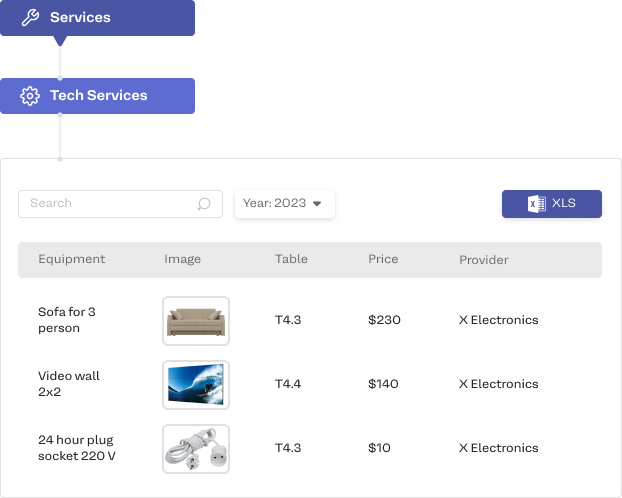Click the wrench icon beside Services
The height and width of the screenshot is (498, 622).
click(30, 18)
